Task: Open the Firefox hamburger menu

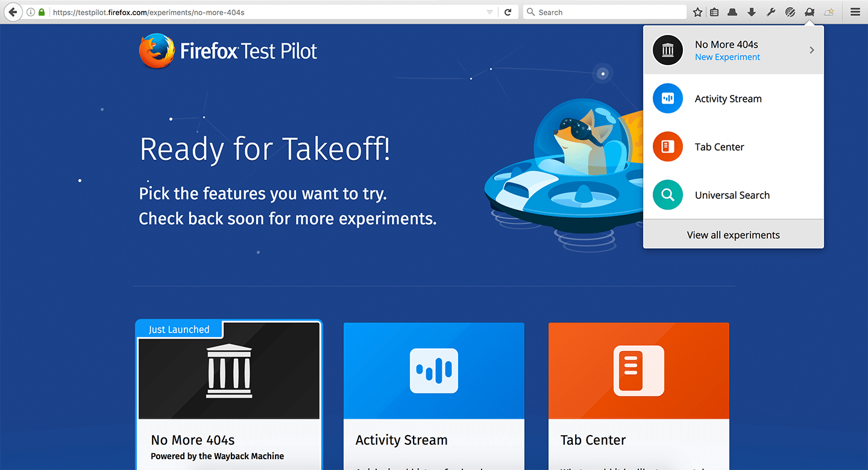Action: (x=855, y=12)
